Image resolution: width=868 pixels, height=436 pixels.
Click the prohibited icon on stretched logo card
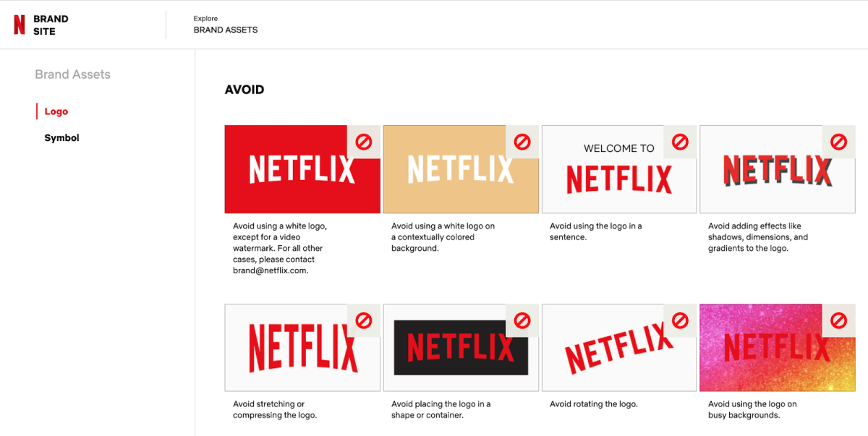pos(364,320)
